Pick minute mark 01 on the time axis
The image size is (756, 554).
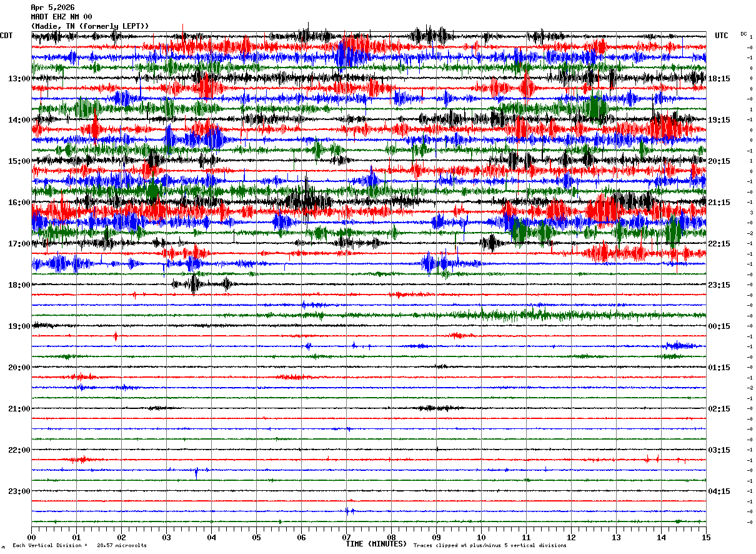click(76, 537)
